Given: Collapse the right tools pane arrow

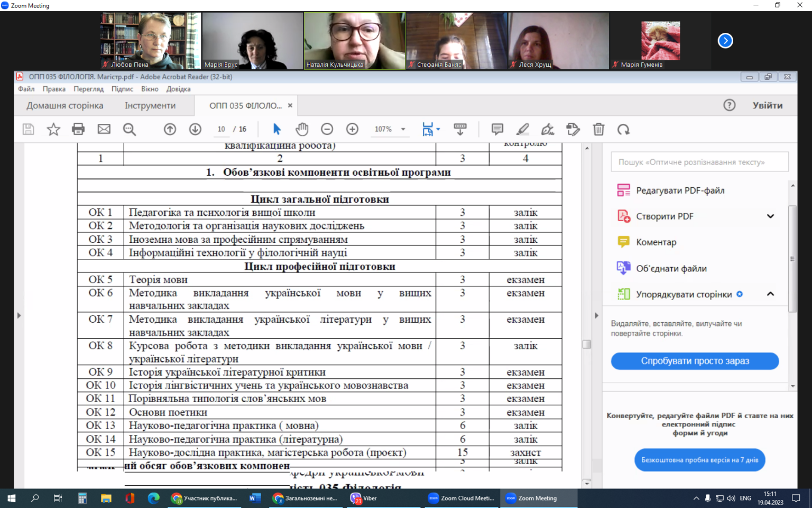Looking at the screenshot, I should pyautogui.click(x=596, y=315).
